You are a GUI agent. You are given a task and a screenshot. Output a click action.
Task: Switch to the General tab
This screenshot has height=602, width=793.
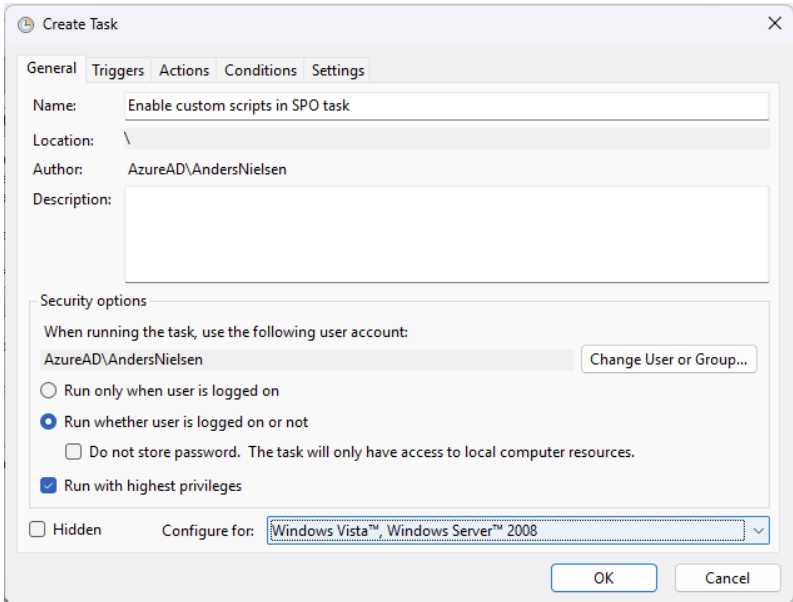point(51,69)
